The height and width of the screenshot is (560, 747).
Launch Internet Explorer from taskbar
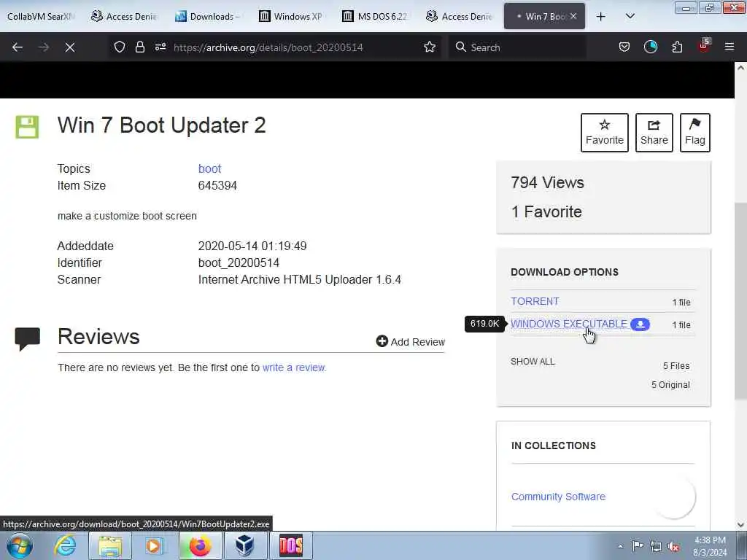(x=65, y=545)
